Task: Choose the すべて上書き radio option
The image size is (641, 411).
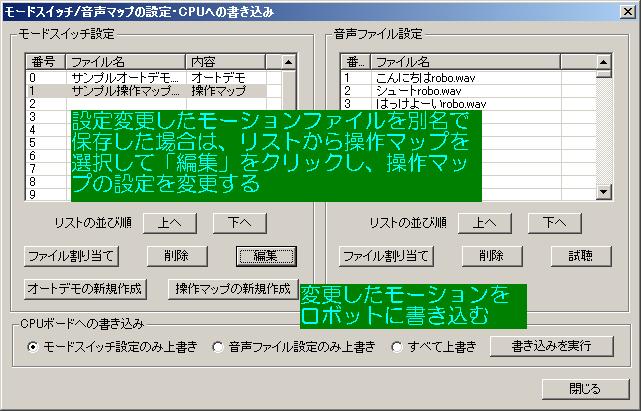Action: coord(398,348)
